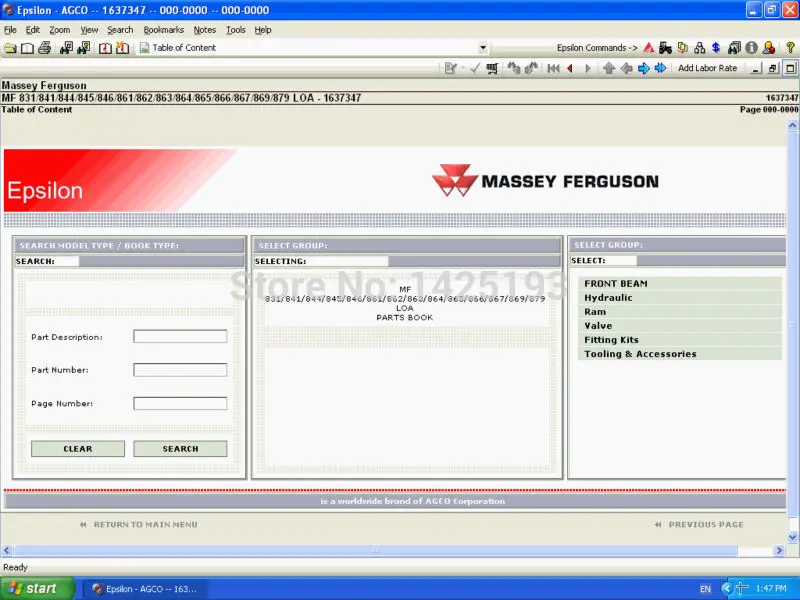The image size is (800, 600).
Task: Open the Edit menu
Action: [33, 30]
